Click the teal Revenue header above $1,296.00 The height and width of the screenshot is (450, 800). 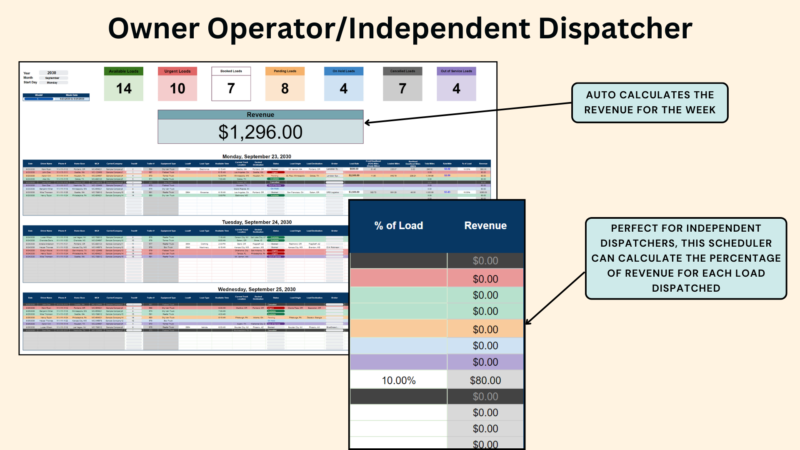pyautogui.click(x=260, y=115)
